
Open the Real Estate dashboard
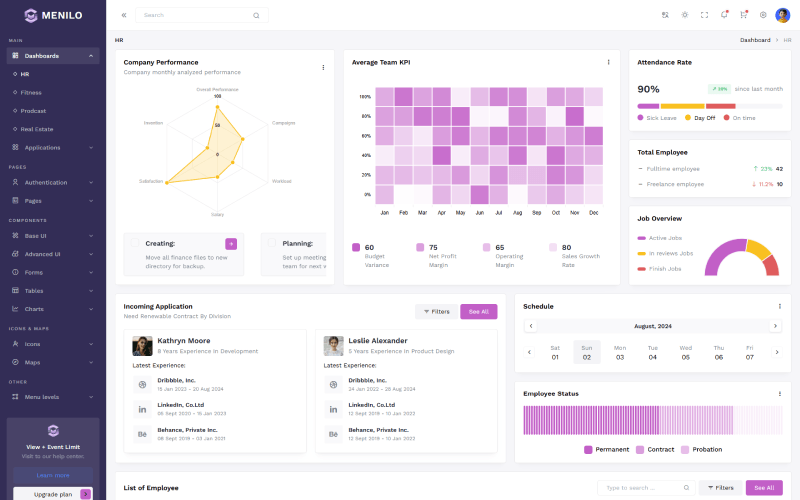[x=37, y=128]
